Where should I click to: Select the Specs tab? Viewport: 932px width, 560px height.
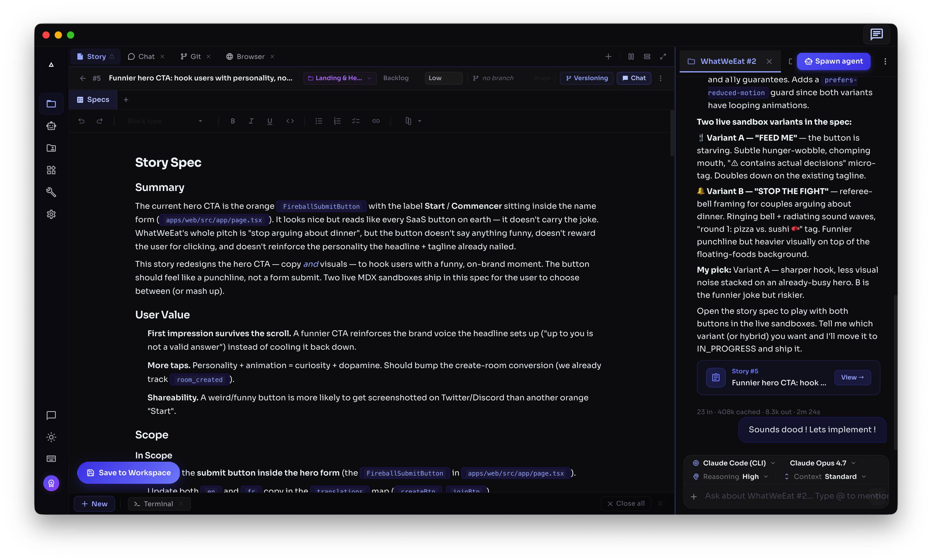[x=93, y=99]
